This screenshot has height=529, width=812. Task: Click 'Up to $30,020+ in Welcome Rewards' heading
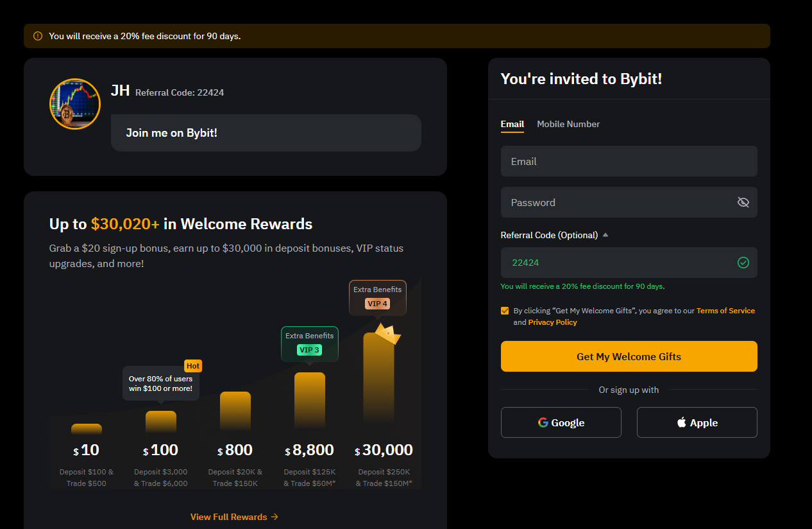click(181, 224)
